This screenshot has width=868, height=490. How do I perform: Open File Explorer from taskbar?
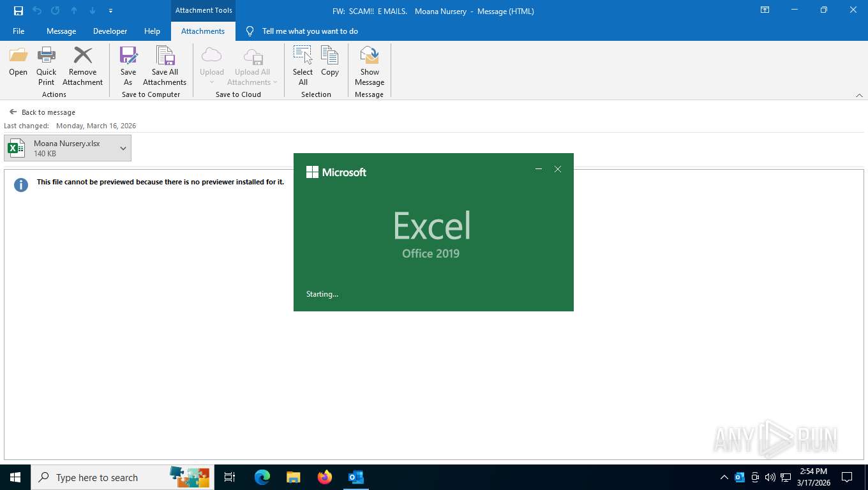pyautogui.click(x=294, y=477)
